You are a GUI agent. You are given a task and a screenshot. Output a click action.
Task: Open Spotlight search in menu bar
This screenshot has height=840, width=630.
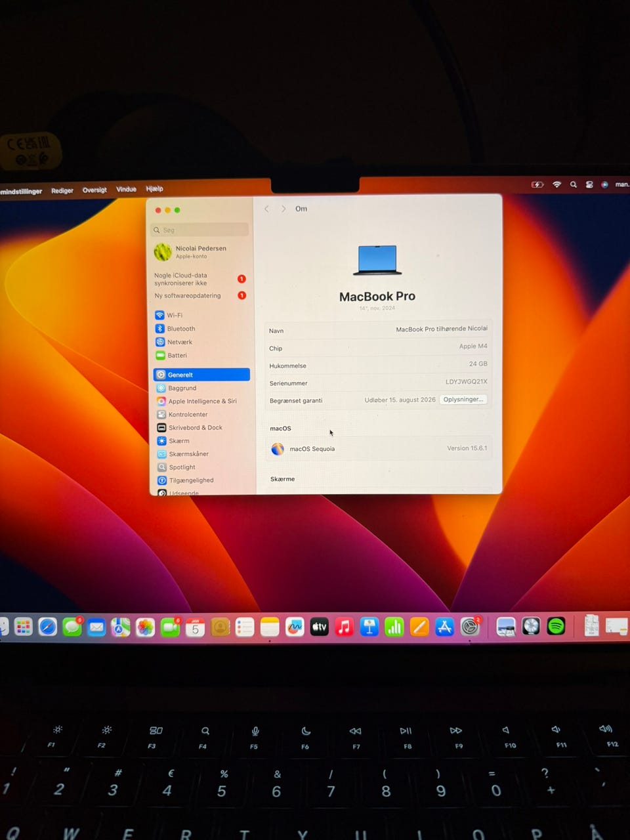tap(573, 185)
